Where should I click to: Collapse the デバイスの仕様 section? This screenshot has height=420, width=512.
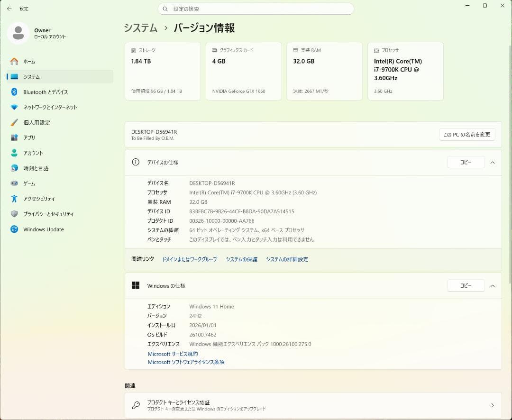(492, 162)
